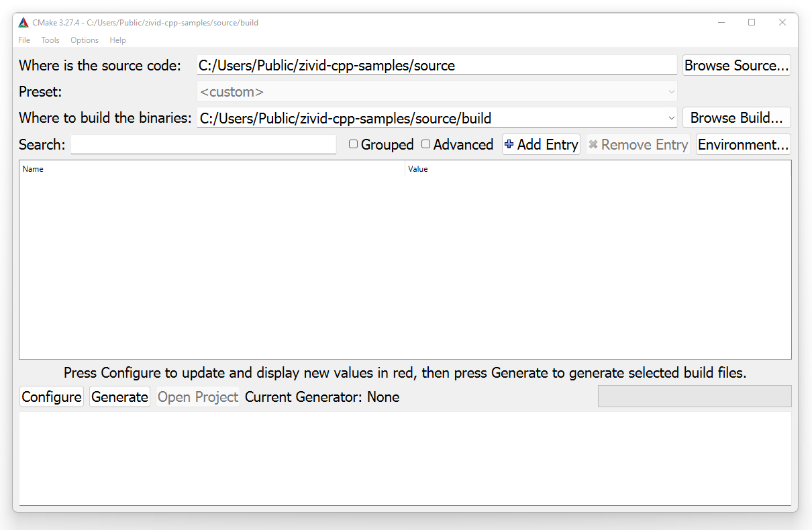812x530 pixels.
Task: Click into the Search input field
Action: 203,144
